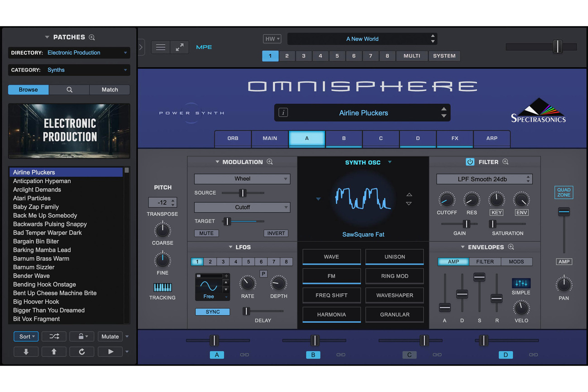Screen dimensions: 588x392
Task: Click the master volume slider top right
Action: [x=558, y=47]
